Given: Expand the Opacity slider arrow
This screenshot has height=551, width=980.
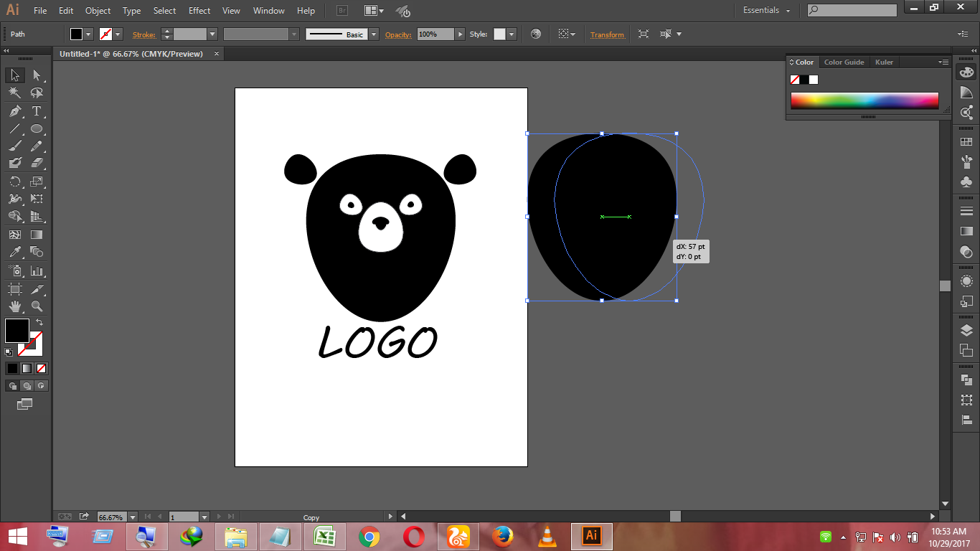Looking at the screenshot, I should click(x=461, y=34).
